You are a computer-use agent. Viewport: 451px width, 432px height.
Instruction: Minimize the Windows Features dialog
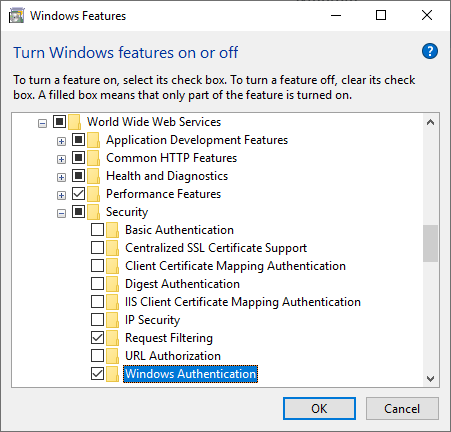point(336,15)
